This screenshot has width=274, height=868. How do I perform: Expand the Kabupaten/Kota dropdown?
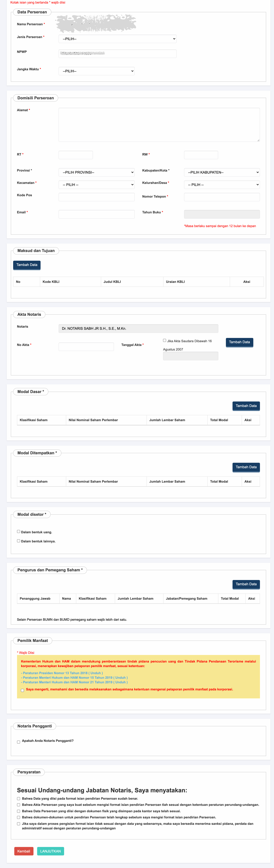pos(222,172)
